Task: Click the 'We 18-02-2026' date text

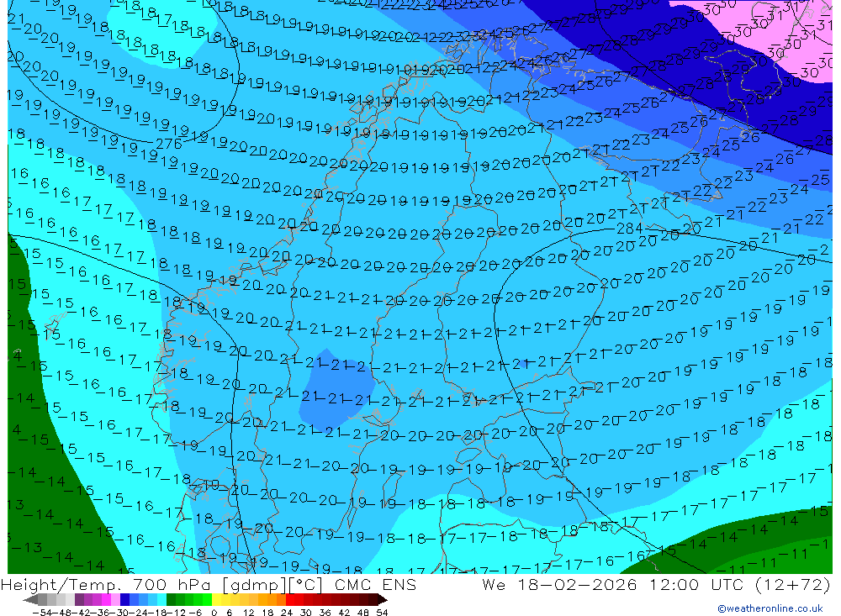Action: (x=559, y=584)
